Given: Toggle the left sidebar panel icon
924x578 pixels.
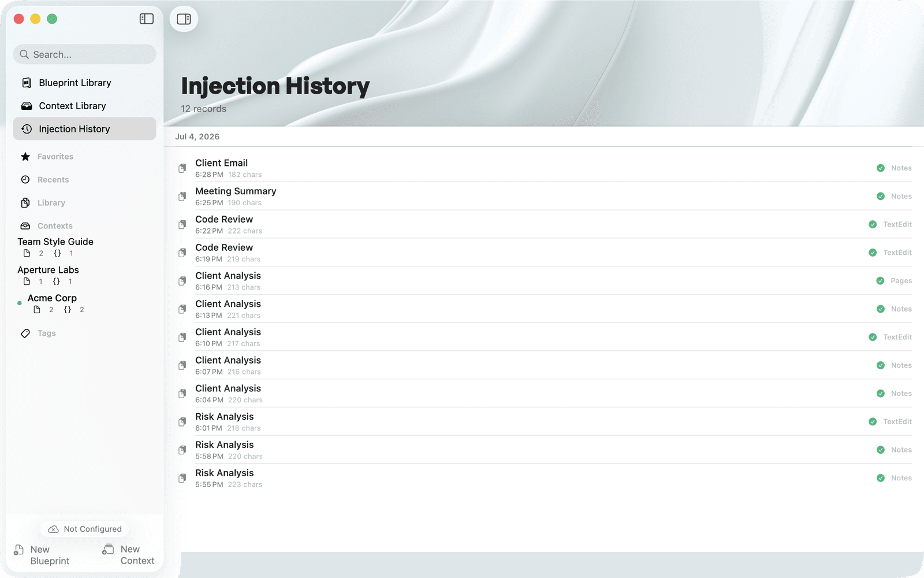Looking at the screenshot, I should pyautogui.click(x=147, y=19).
